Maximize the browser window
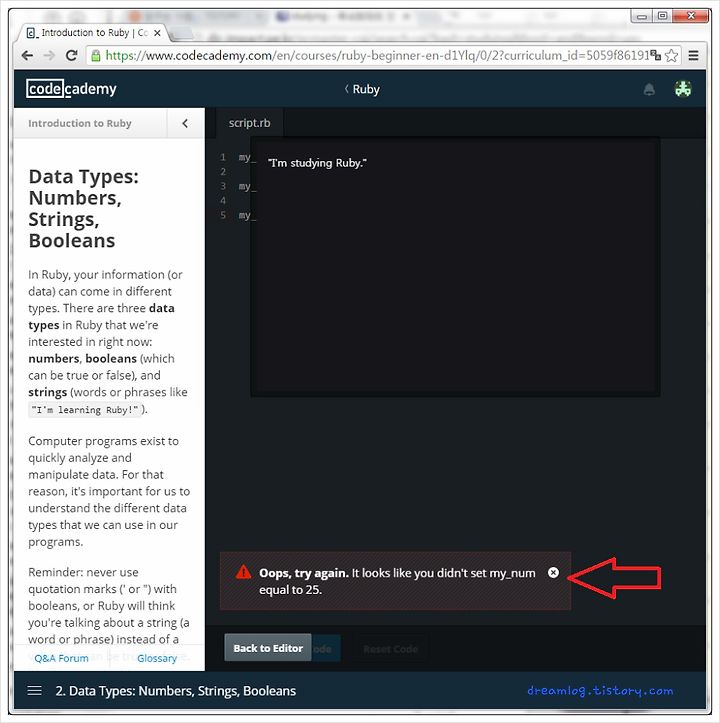The width and height of the screenshot is (720, 723). pos(662,16)
